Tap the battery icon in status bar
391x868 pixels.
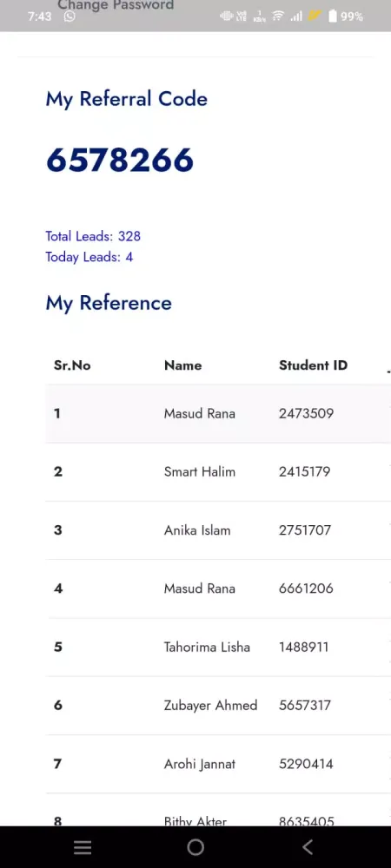[x=332, y=16]
